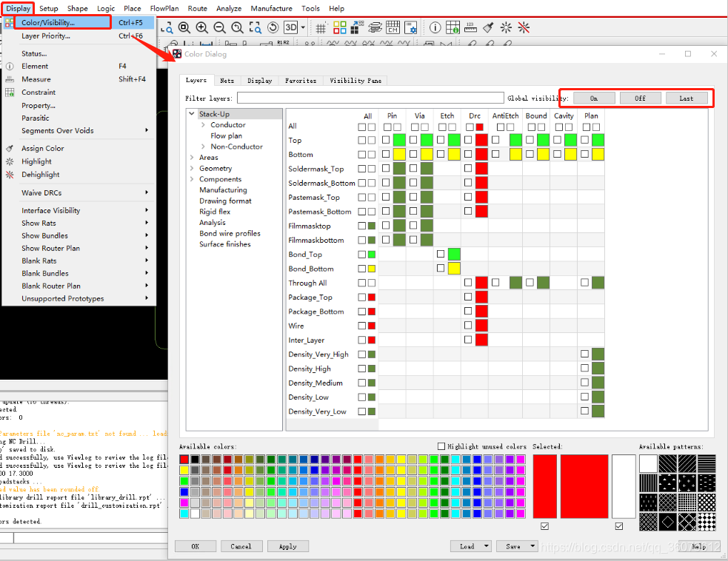Switch to the Nets tab
The height and width of the screenshot is (561, 728).
227,81
